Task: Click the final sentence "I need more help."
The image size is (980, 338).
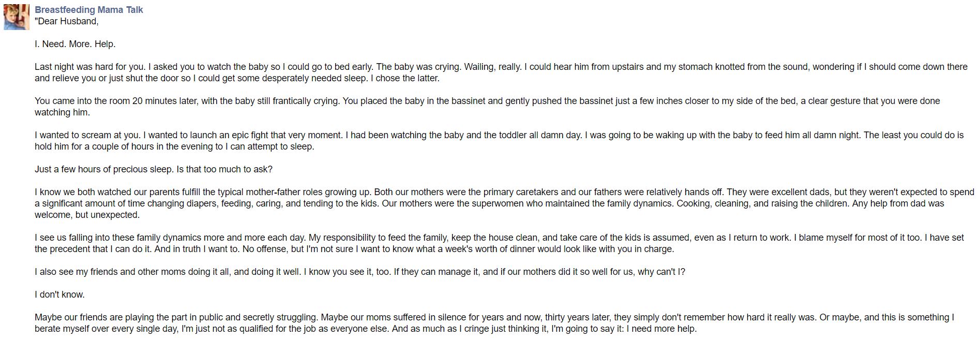Action: [661, 329]
